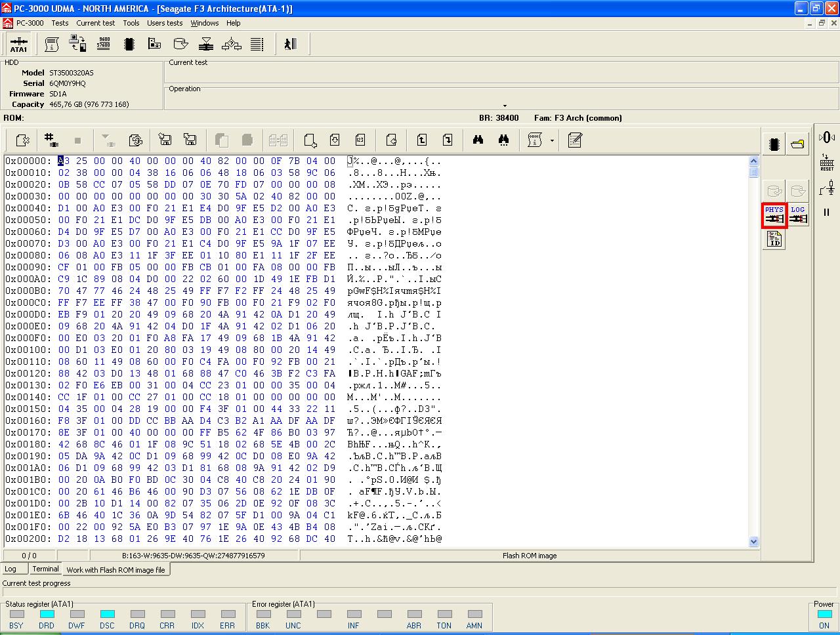Click the second floppy disk icon

tap(190, 140)
